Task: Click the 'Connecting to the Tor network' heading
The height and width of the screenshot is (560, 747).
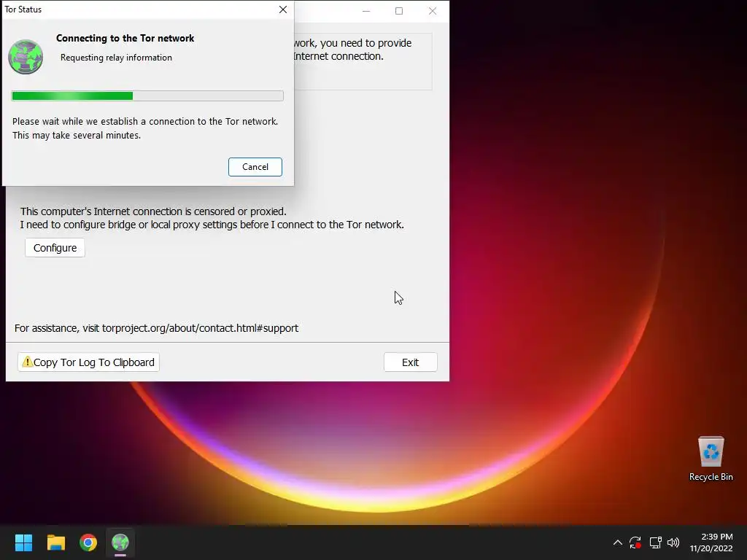Action: (x=125, y=38)
